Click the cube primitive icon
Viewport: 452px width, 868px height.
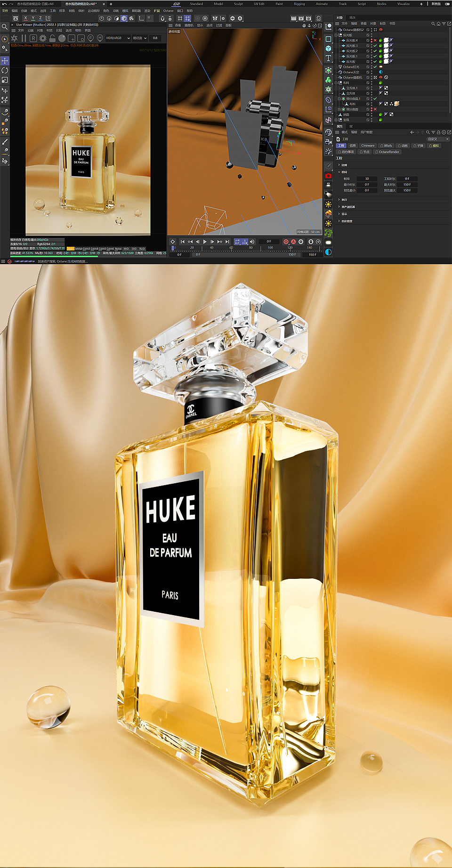click(x=328, y=49)
